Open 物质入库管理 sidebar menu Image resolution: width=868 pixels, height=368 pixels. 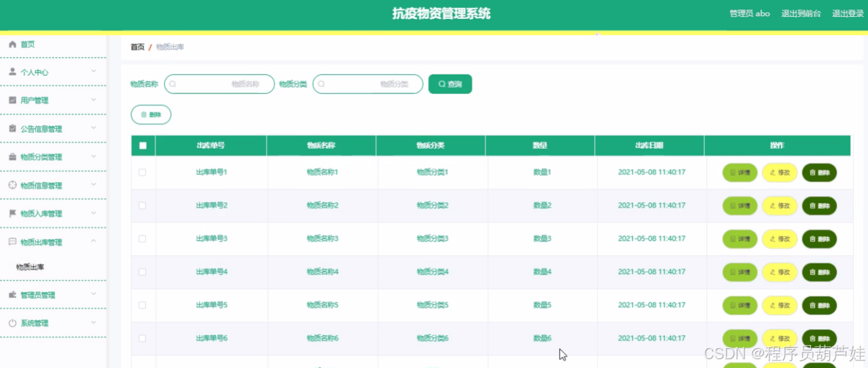(53, 214)
